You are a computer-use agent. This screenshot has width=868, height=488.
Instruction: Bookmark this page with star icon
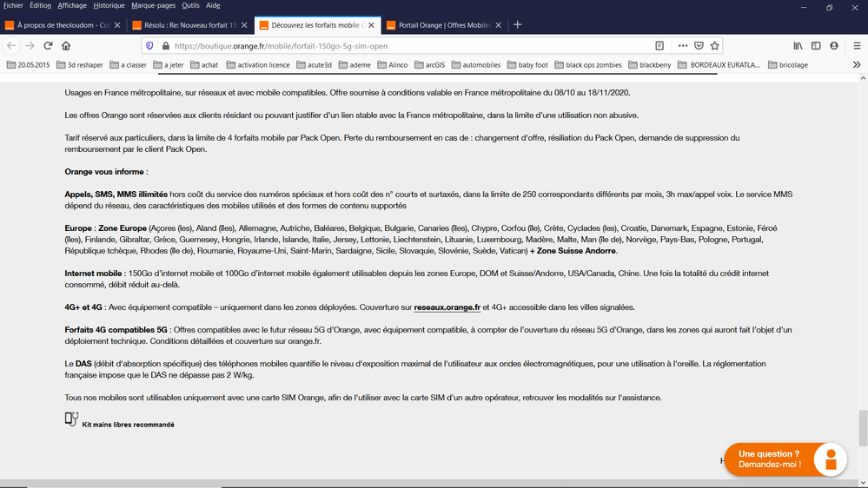click(x=715, y=46)
